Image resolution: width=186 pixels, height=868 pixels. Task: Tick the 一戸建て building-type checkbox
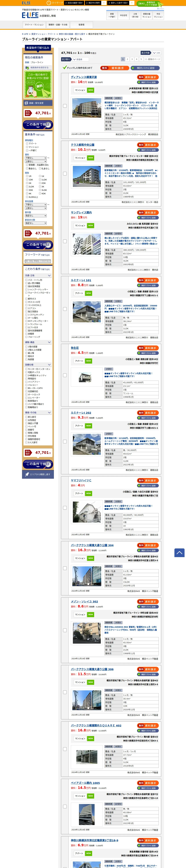click(27, 150)
